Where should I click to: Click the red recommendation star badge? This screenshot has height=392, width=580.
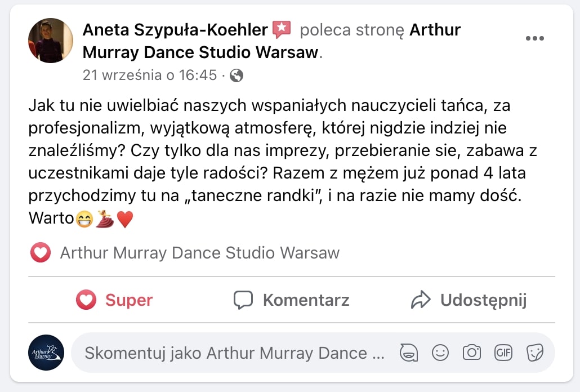coord(282,29)
